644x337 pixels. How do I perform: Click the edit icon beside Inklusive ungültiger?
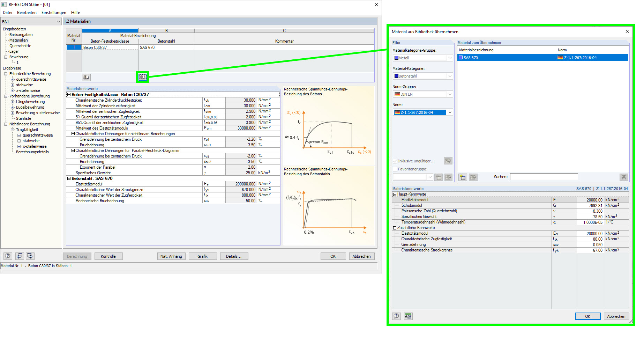tap(448, 161)
